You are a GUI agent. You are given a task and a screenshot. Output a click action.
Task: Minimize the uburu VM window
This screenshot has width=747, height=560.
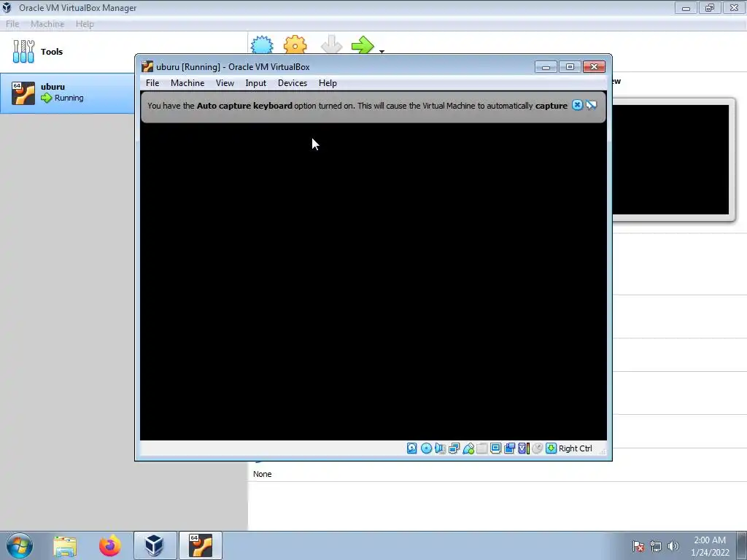tap(546, 66)
